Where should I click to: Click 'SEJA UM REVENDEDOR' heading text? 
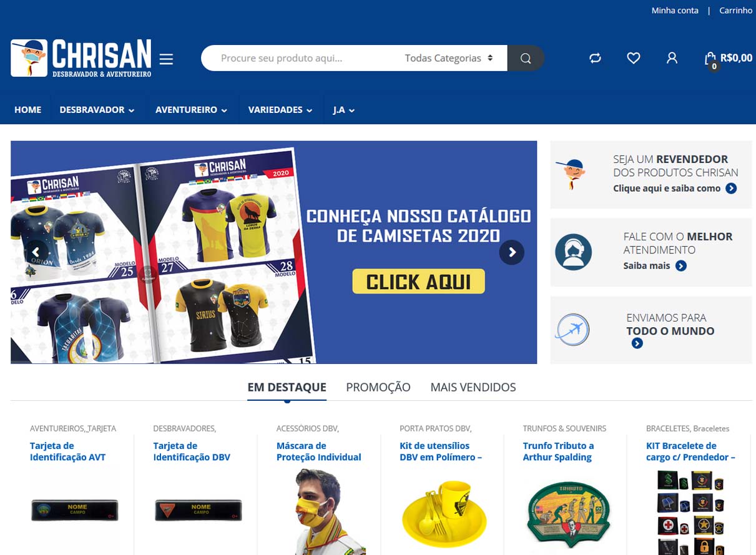tap(670, 159)
